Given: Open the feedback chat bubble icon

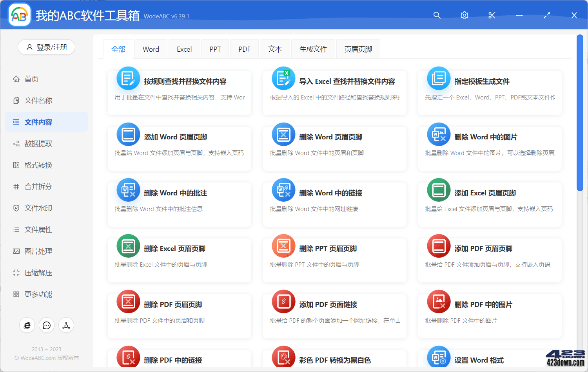Looking at the screenshot, I should point(47,325).
